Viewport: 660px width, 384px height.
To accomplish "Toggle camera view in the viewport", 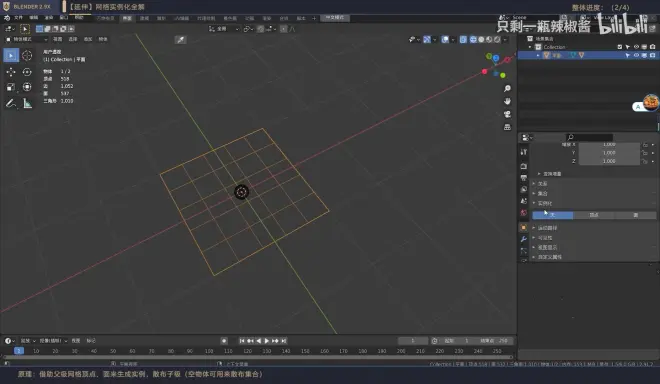I will [x=507, y=114].
